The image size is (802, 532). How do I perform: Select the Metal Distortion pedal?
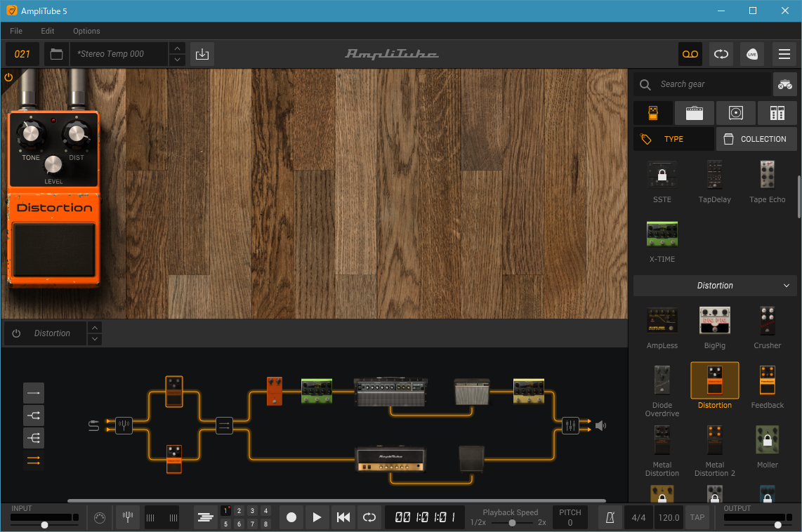click(x=662, y=451)
